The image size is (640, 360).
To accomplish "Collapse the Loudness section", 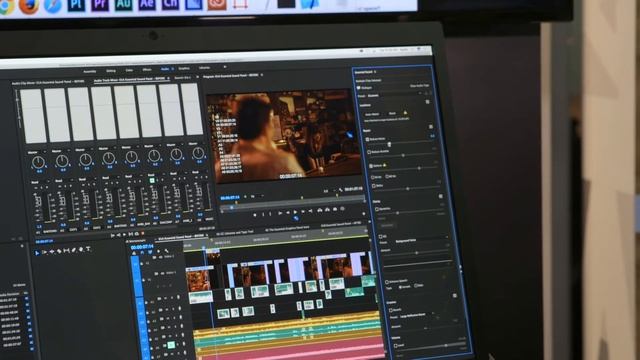I will [365, 105].
